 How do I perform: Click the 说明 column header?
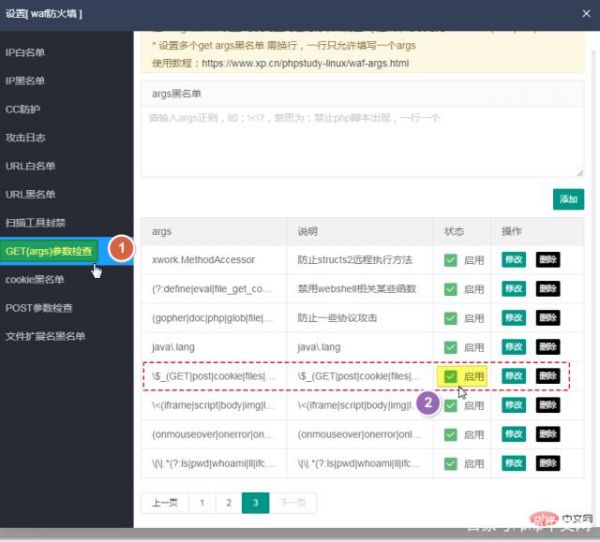(x=360, y=232)
